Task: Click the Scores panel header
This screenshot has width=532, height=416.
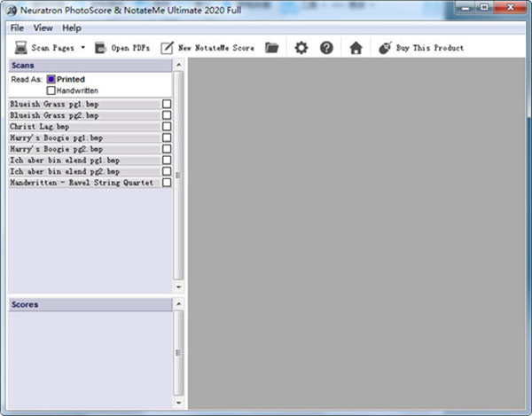Action: tap(90, 304)
